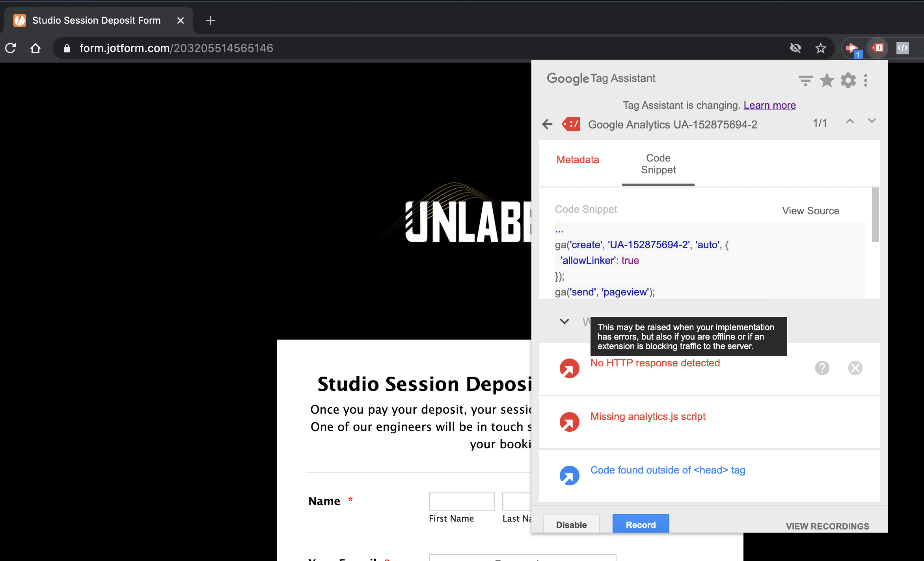Click the crossed-out eye icon in the address bar
The width and height of the screenshot is (924, 561).
click(795, 48)
